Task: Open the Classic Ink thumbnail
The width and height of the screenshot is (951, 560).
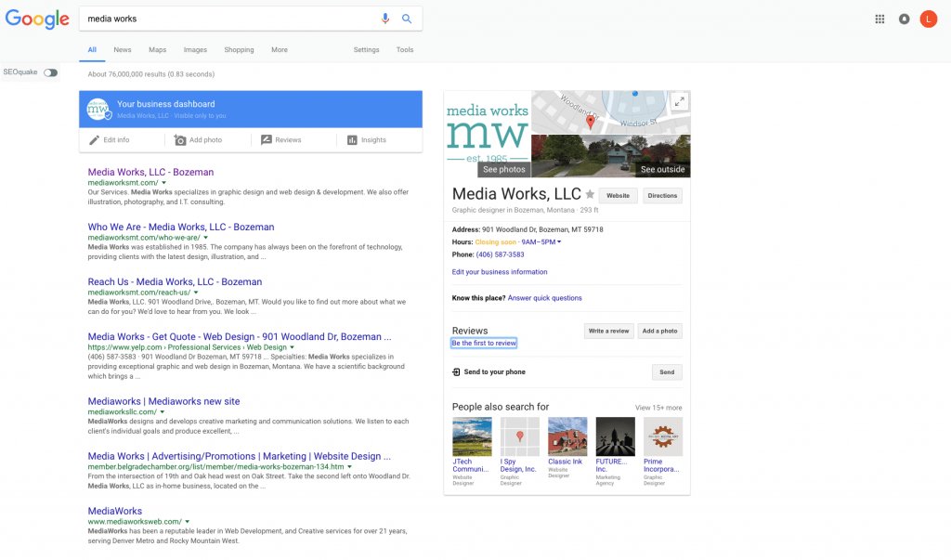Action: [x=567, y=436]
